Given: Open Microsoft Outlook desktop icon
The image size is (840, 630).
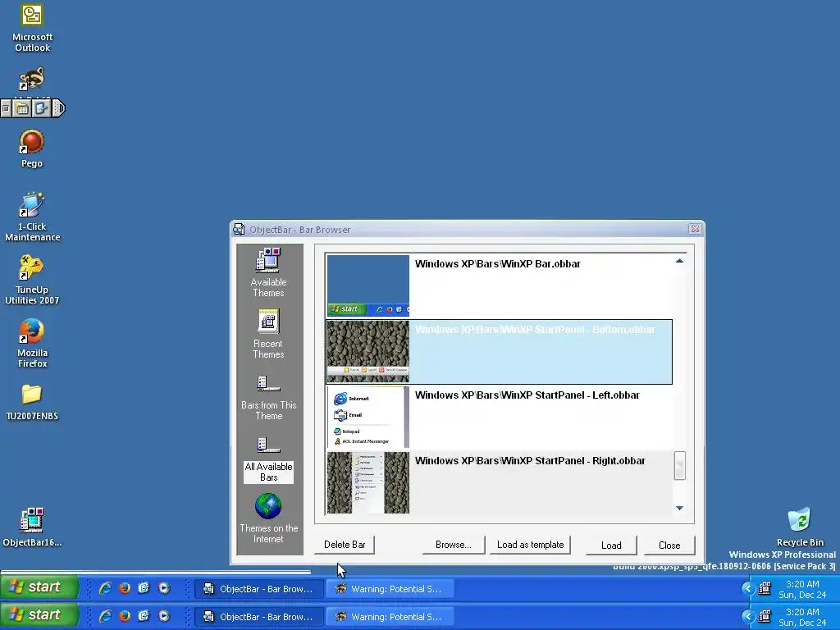Looking at the screenshot, I should point(32,29).
